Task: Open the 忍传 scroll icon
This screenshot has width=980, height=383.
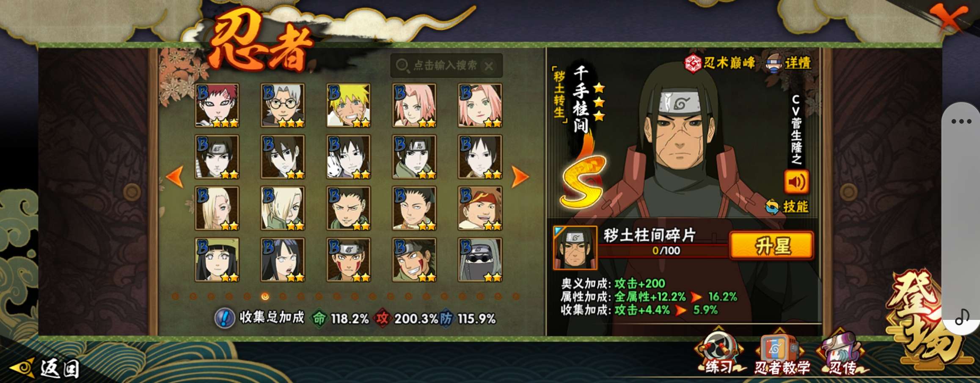Action: [x=842, y=352]
